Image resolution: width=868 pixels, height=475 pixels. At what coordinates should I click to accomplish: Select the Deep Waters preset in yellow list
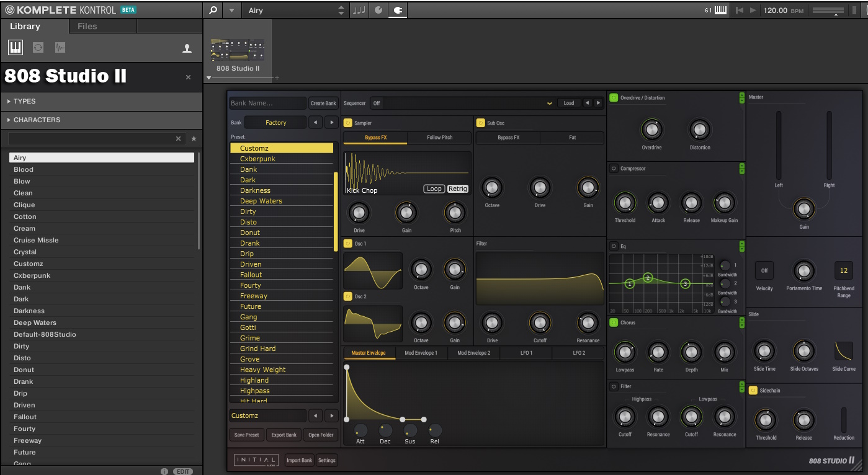tap(261, 201)
